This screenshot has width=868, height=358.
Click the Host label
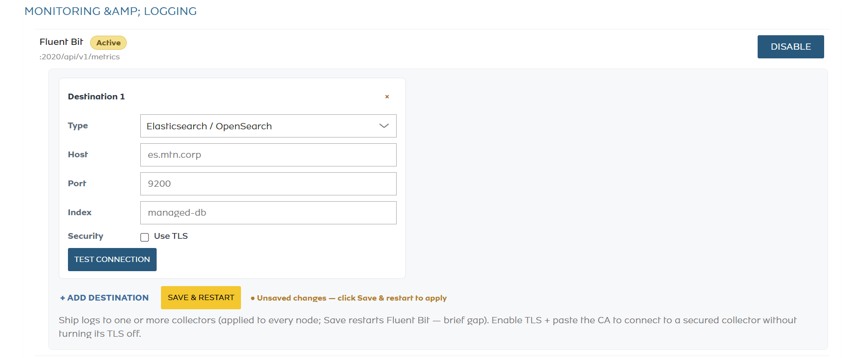tap(78, 154)
